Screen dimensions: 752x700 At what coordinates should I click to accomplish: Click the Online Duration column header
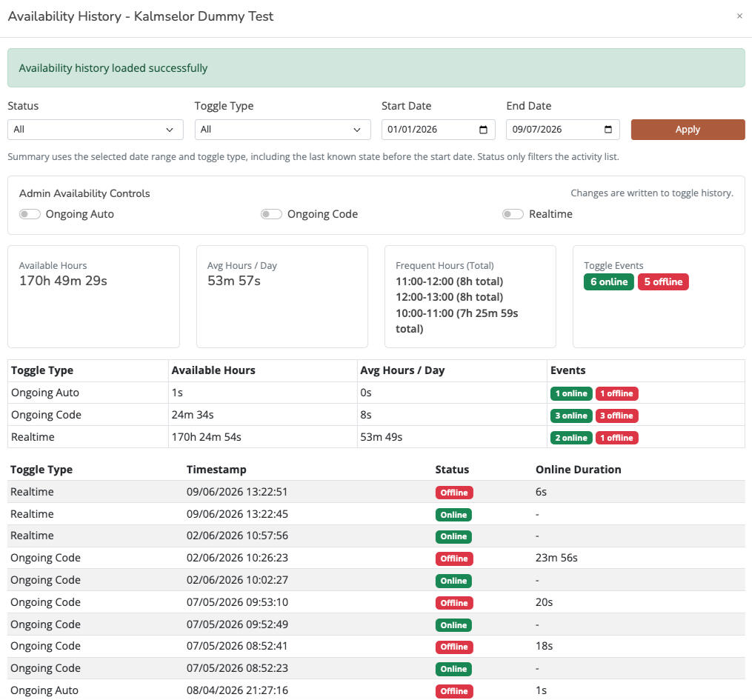[x=578, y=470]
